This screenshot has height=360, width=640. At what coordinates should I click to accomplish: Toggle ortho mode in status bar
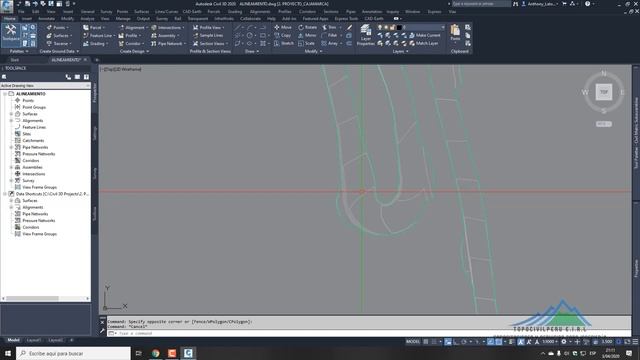point(456,342)
